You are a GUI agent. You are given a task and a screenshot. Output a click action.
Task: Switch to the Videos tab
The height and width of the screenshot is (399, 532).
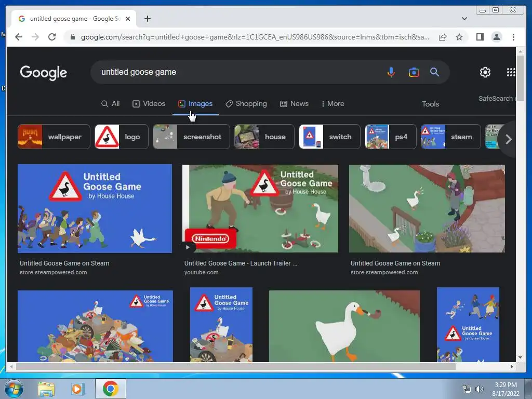click(149, 104)
